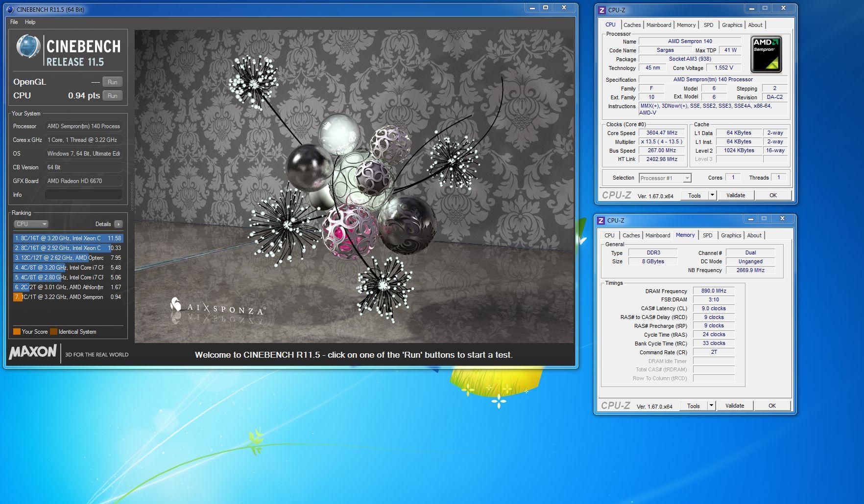
Task: Click the MAXON logo
Action: click(32, 352)
